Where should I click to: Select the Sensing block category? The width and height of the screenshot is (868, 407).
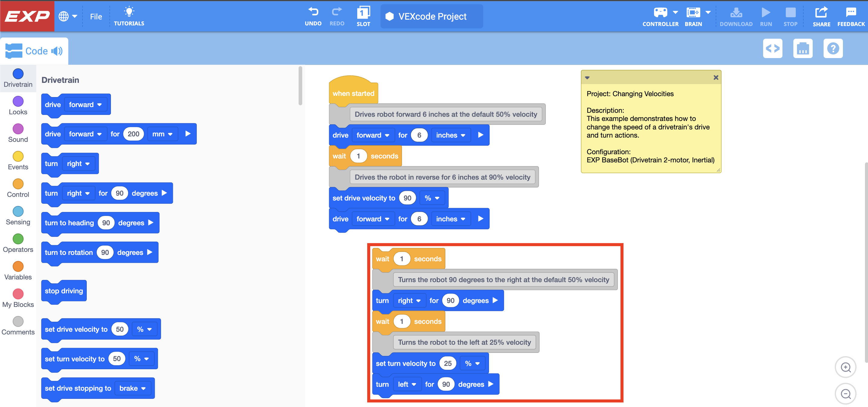coord(18,213)
